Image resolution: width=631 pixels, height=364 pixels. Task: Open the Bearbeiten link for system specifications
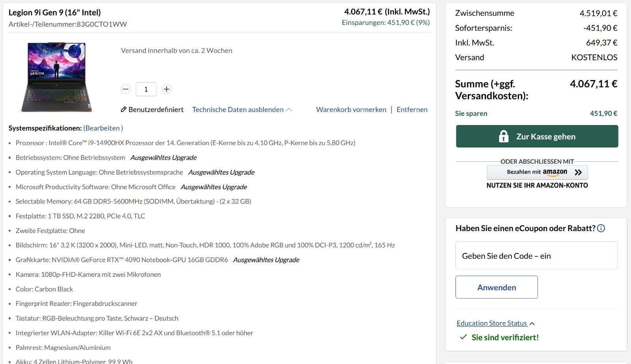[103, 128]
